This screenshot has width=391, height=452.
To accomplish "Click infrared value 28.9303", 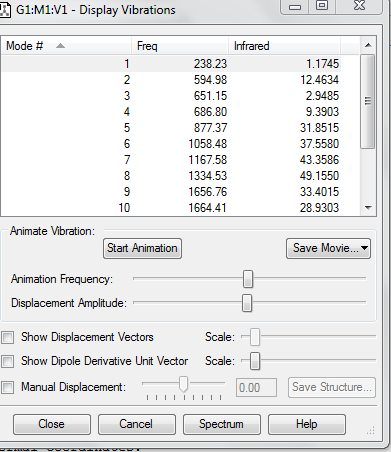I will (x=319, y=208).
